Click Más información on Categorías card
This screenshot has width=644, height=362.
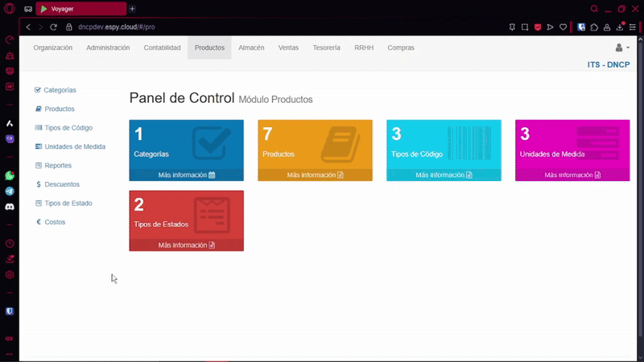click(x=186, y=175)
